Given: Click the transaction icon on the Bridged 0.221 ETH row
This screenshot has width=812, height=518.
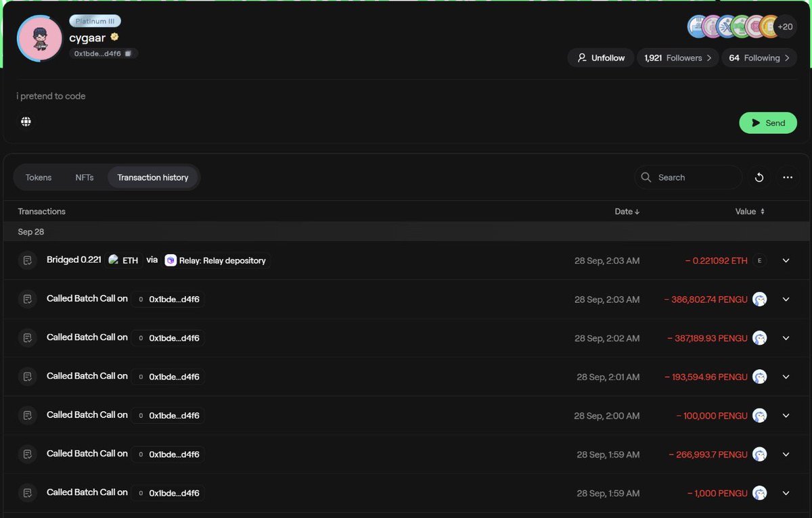Looking at the screenshot, I should click(x=28, y=260).
